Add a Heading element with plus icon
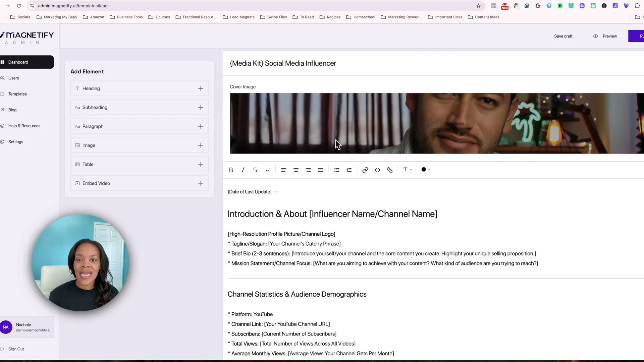Screen dimensions: 644x362 coord(201,88)
